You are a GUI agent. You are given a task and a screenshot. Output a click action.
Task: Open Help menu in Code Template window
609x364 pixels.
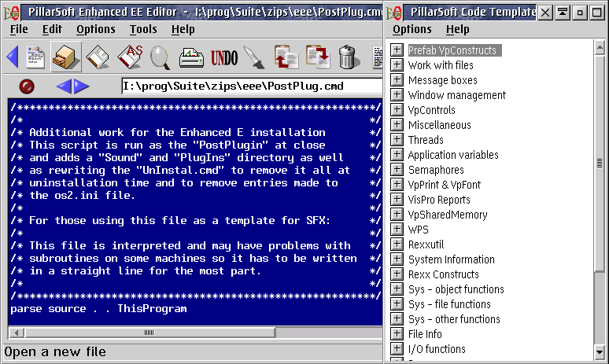point(457,30)
